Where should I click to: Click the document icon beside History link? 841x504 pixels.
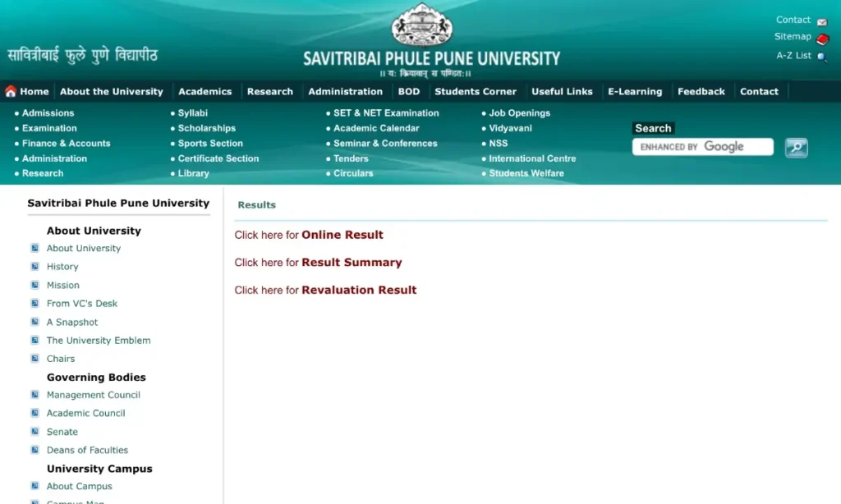click(x=35, y=266)
